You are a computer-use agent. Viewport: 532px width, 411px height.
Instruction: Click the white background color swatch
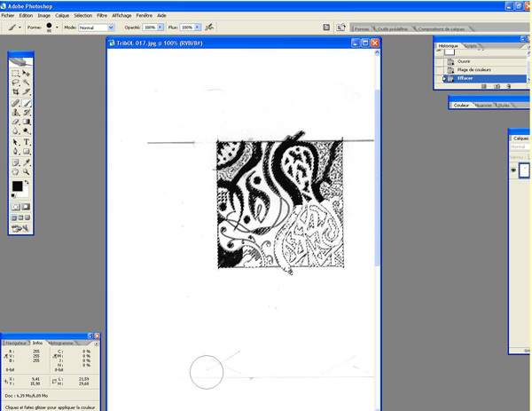pyautogui.click(x=25, y=194)
